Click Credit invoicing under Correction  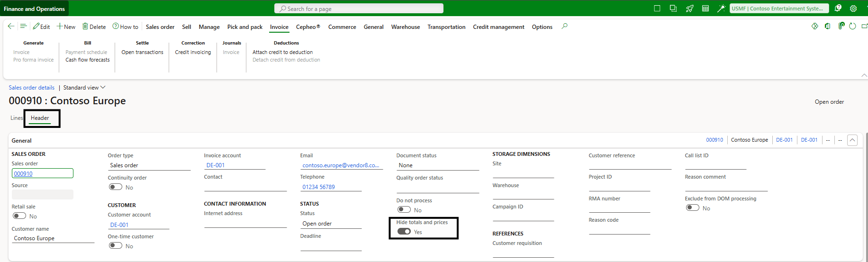pos(193,52)
